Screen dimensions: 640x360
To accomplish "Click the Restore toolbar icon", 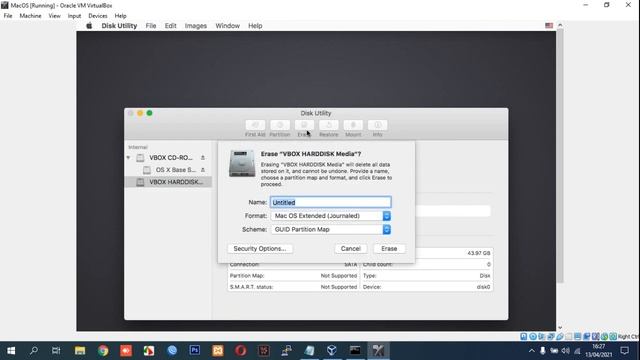I will click(x=329, y=125).
